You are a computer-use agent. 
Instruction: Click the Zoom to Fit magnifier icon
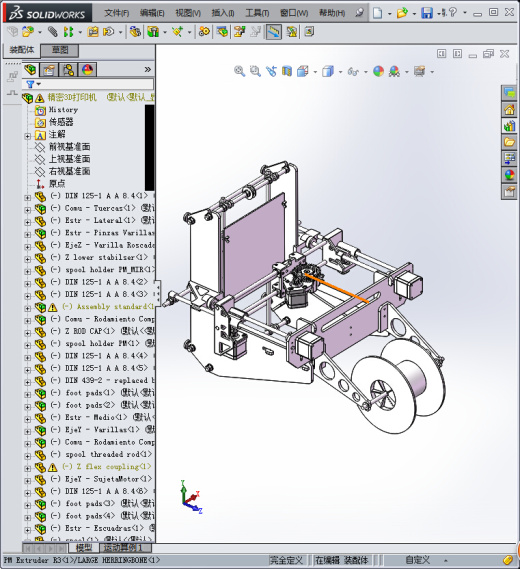239,71
